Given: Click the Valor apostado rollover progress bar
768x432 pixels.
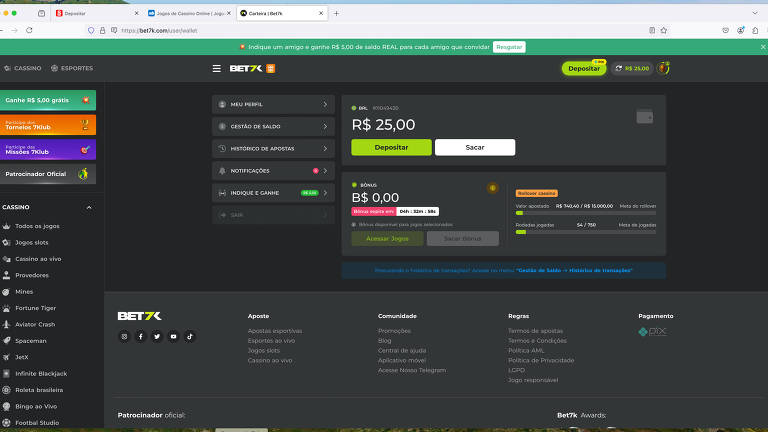Looking at the screenshot, I should tap(585, 213).
